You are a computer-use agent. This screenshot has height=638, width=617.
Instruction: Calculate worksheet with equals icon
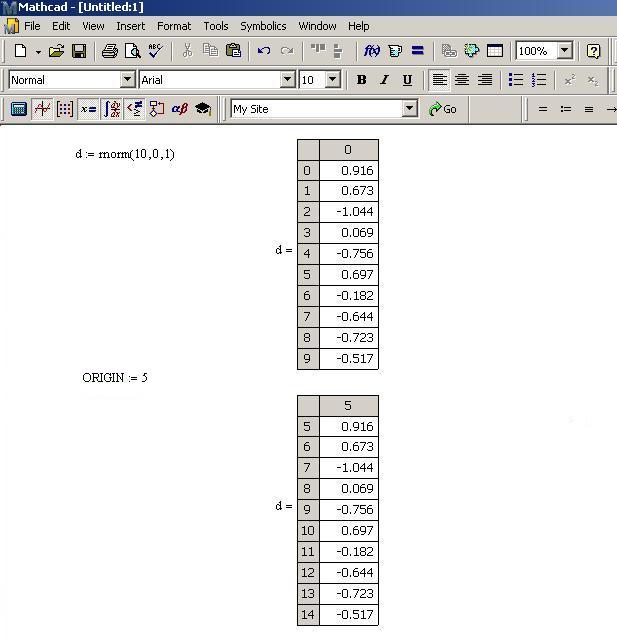point(418,50)
